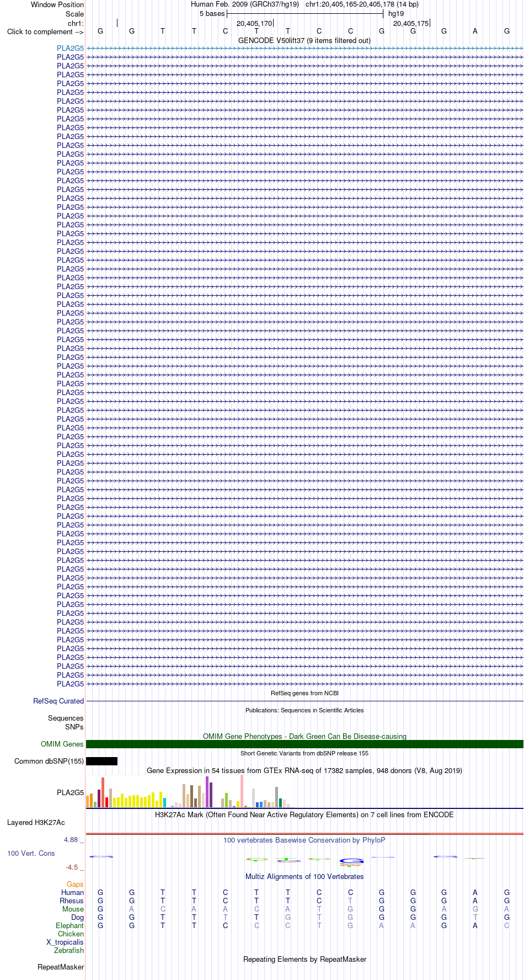Click the large blue G conservation logo
Image resolution: width=524 pixels, height=980 pixels.
point(351,861)
